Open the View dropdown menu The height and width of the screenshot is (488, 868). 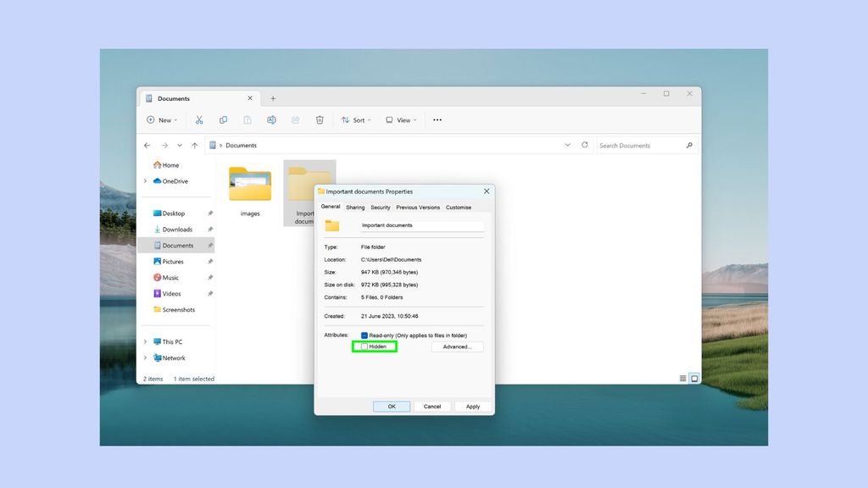coord(401,119)
